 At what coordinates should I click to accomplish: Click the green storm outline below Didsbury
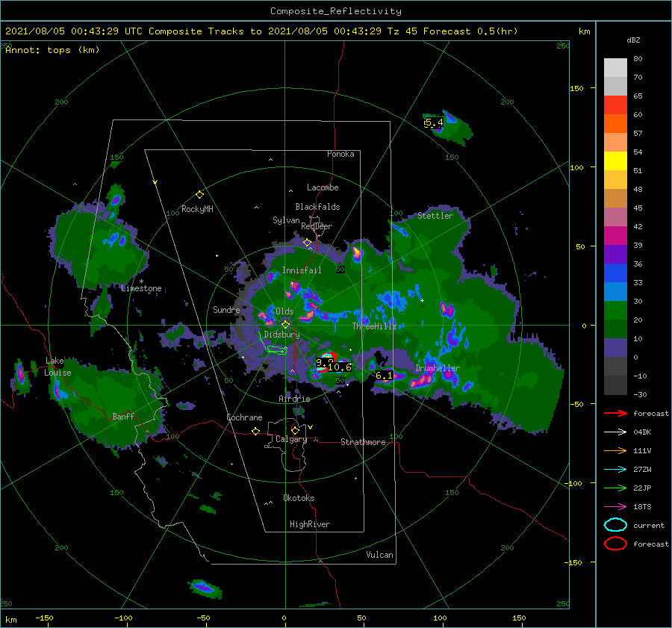tap(276, 350)
